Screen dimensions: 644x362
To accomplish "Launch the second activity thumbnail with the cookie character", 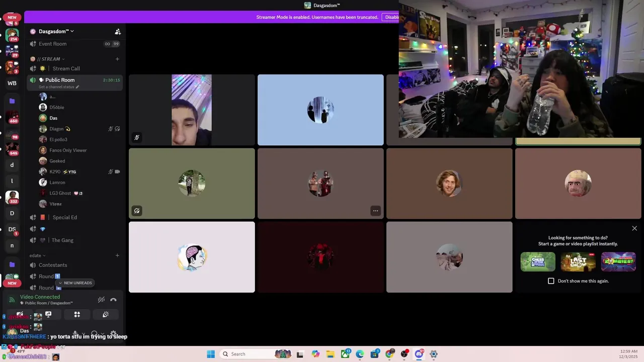I will point(578,261).
